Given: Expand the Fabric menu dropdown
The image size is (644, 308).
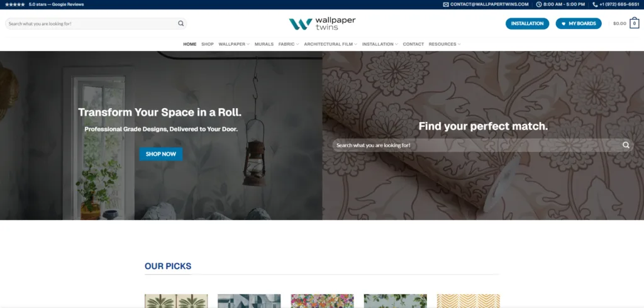Looking at the screenshot, I should (288, 44).
